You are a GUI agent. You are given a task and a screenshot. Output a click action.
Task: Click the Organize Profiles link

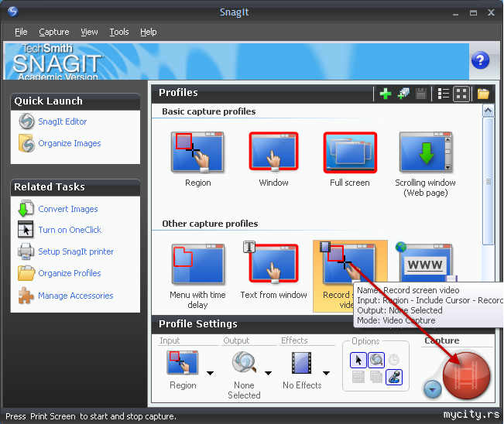(70, 273)
